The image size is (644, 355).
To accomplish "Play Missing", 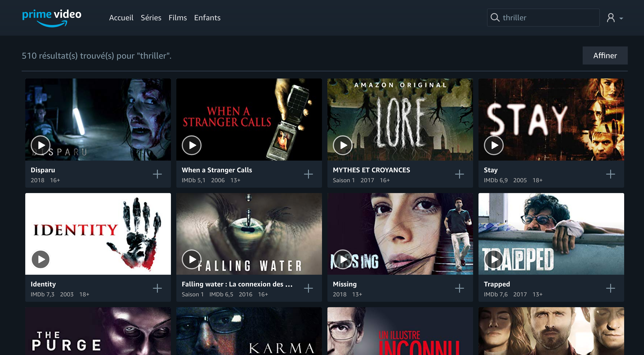I will click(x=343, y=259).
